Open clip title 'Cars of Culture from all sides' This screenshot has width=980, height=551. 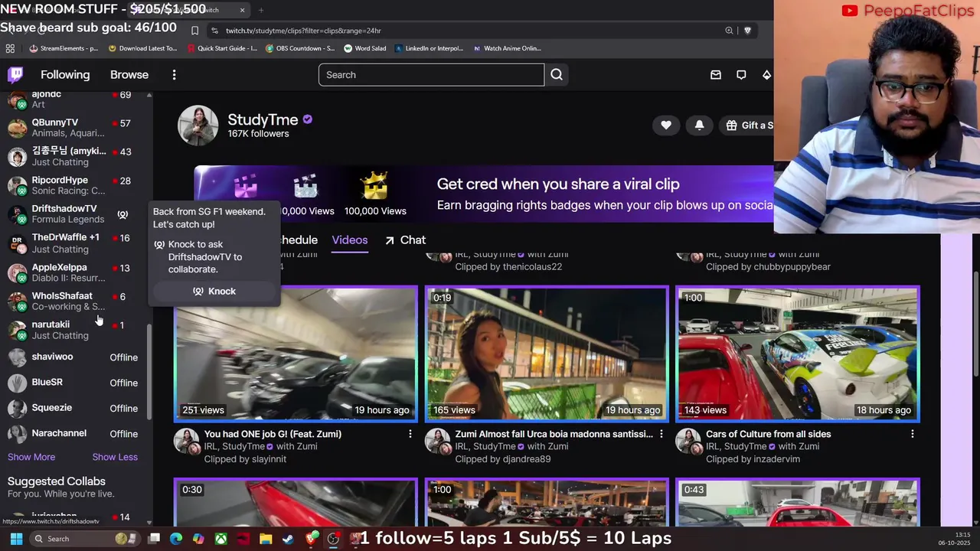pyautogui.click(x=768, y=434)
